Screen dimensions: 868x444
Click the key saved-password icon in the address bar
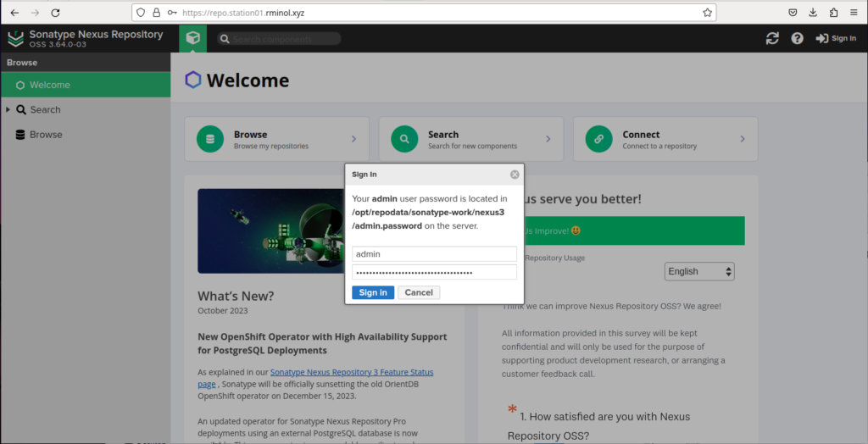point(172,13)
